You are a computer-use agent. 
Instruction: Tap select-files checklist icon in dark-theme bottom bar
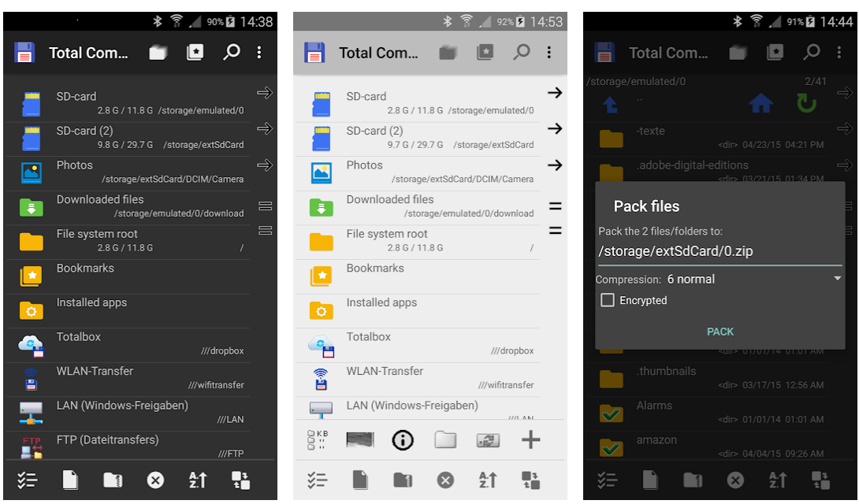pos(27,480)
